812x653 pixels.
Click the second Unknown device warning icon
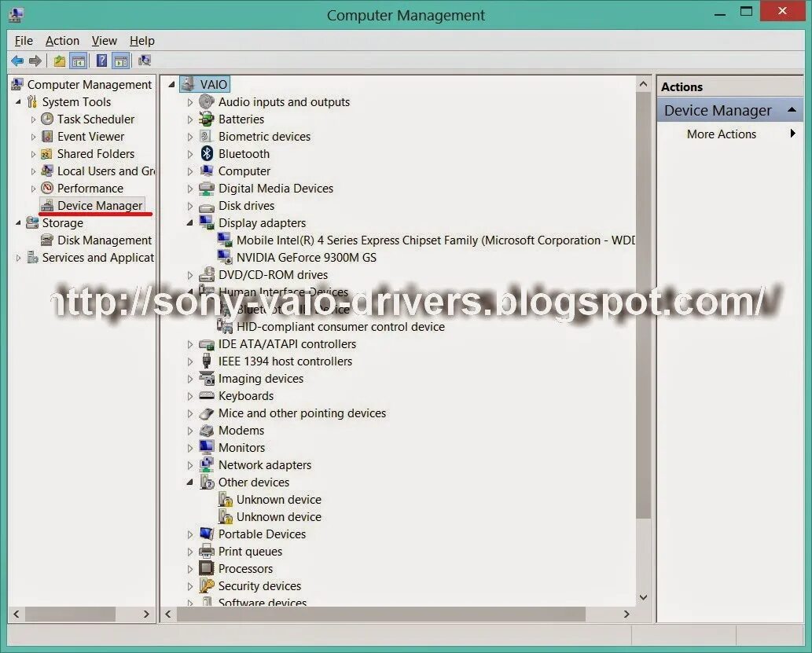tap(225, 516)
